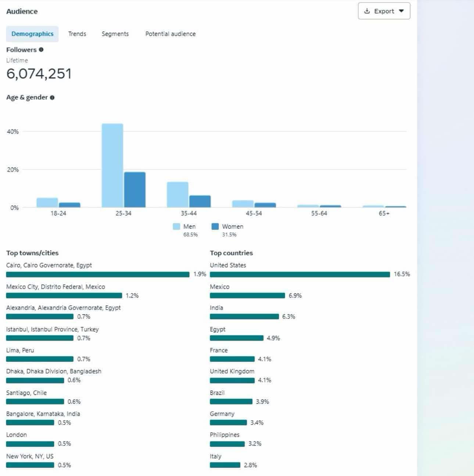Viewport: 474px width, 476px height.
Task: Click the United States country bar
Action: [300, 274]
